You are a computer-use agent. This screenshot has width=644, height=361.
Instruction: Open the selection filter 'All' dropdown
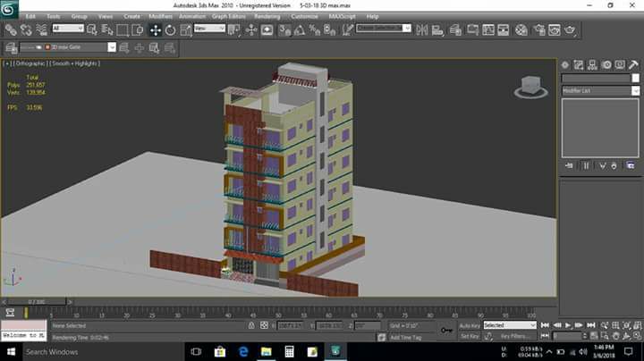pyautogui.click(x=68, y=29)
